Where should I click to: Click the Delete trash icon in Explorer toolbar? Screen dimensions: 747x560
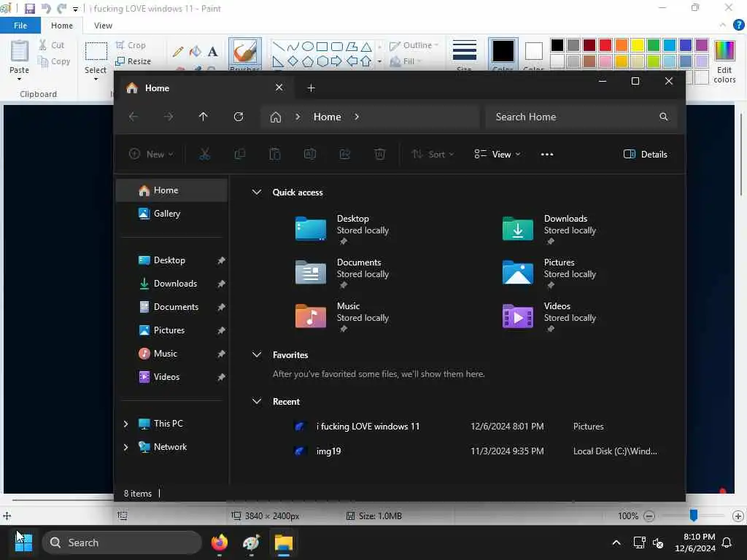tap(379, 154)
